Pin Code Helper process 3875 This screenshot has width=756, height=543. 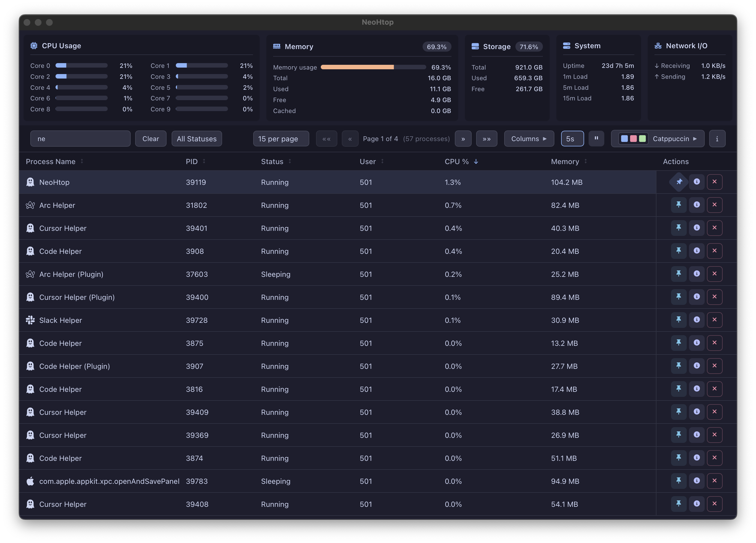679,343
